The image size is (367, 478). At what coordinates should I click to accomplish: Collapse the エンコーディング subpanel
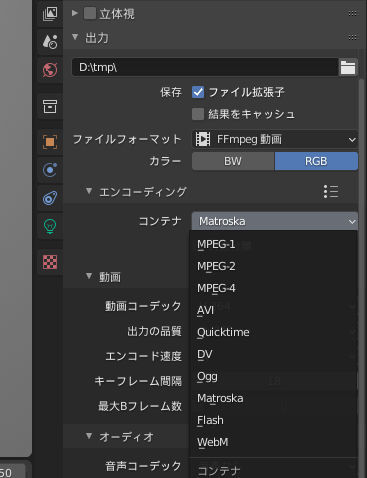click(x=89, y=191)
